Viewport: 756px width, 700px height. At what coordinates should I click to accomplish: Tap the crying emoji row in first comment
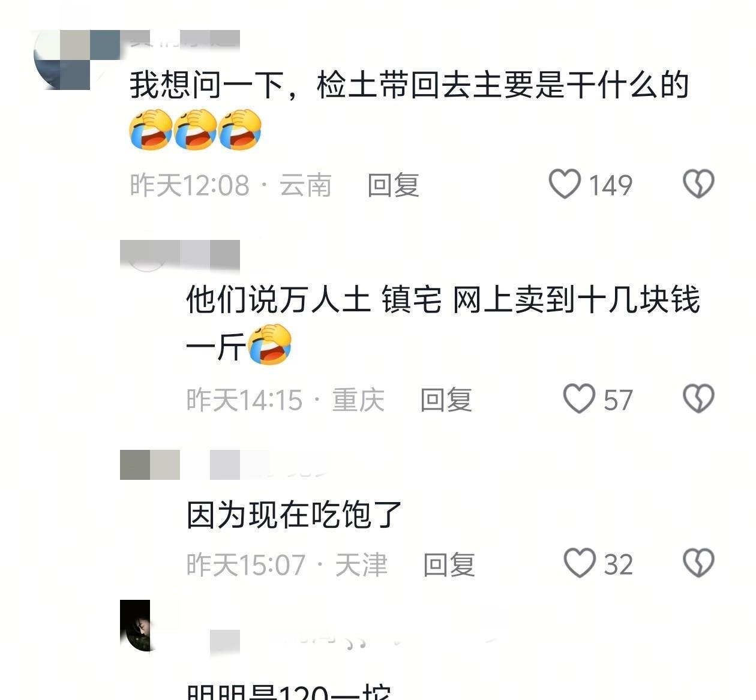[196, 130]
